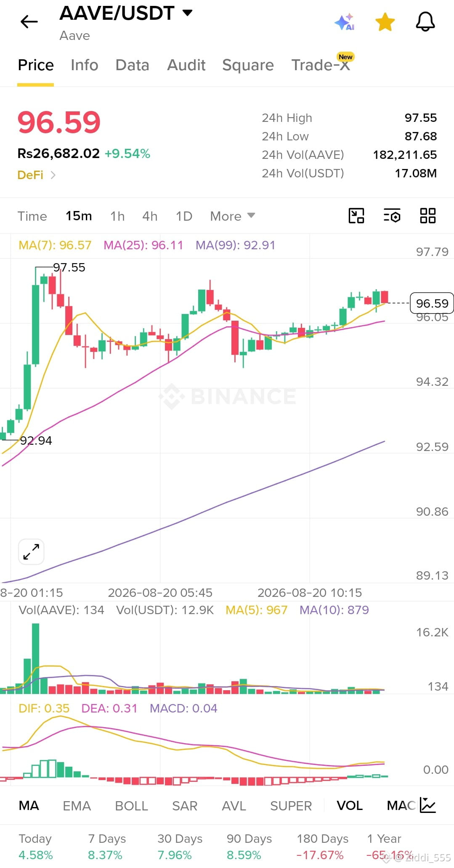Toggle the MA indicator

click(29, 806)
